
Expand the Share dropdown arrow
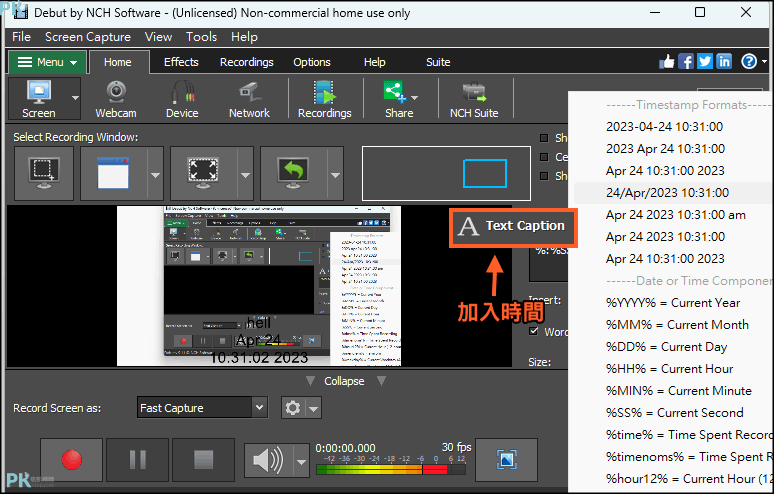(415, 98)
